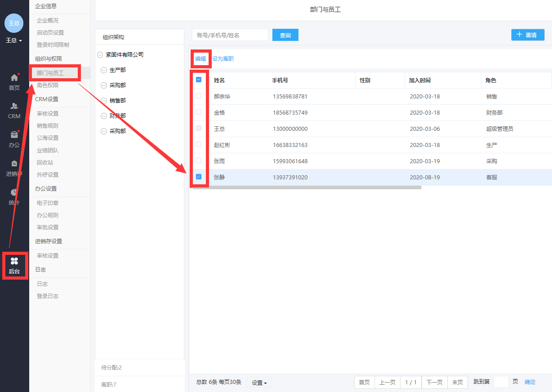552x392 pixels.
Task: Uncheck the box for 张静
Action: [199, 177]
